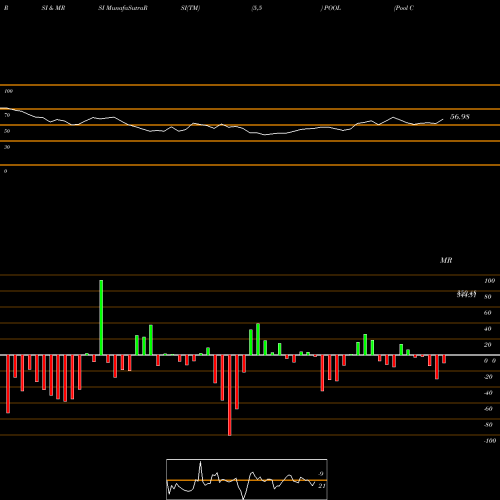Click the RSI axis label 0
Image resolution: width=500 pixels, height=500 pixels.
click(5, 171)
